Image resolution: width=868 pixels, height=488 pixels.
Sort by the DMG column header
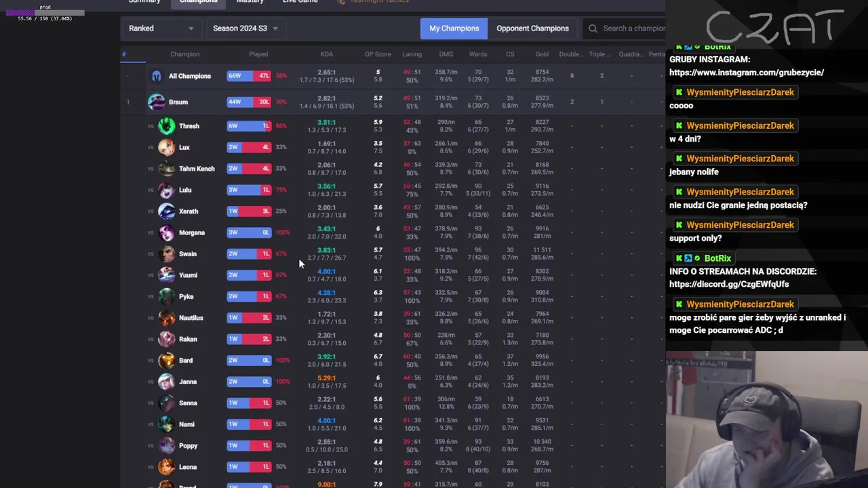(x=446, y=54)
